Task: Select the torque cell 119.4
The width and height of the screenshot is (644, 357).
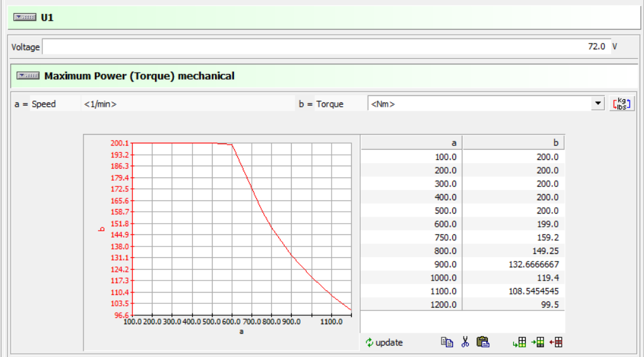Action: tap(514, 278)
